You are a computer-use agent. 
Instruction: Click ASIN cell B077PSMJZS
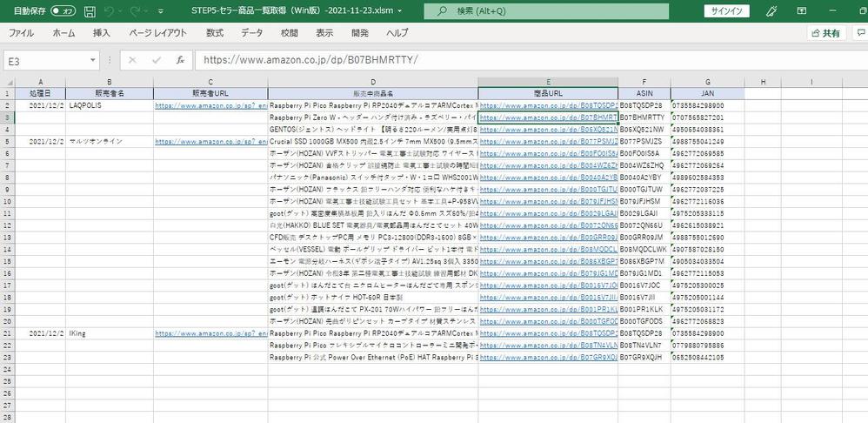pyautogui.click(x=644, y=141)
